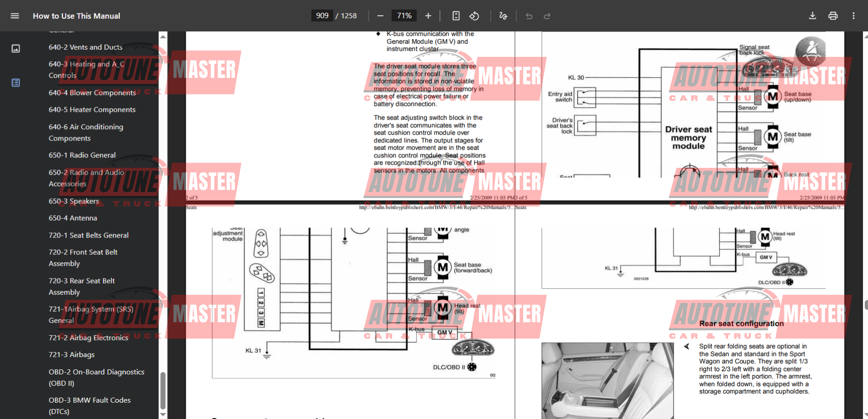Open the more actions menu
Image resolution: width=868 pixels, height=419 pixels.
point(853,16)
